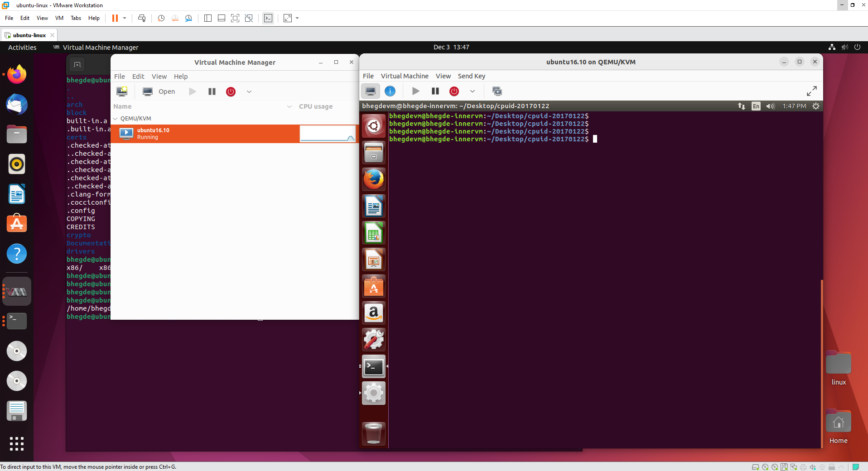Open the inner VM session gear menu

[816, 106]
